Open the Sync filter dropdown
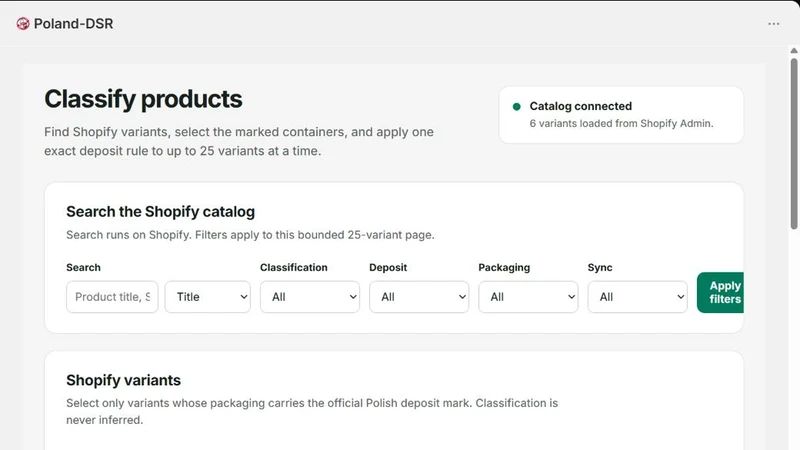The width and height of the screenshot is (800, 450). (x=637, y=297)
